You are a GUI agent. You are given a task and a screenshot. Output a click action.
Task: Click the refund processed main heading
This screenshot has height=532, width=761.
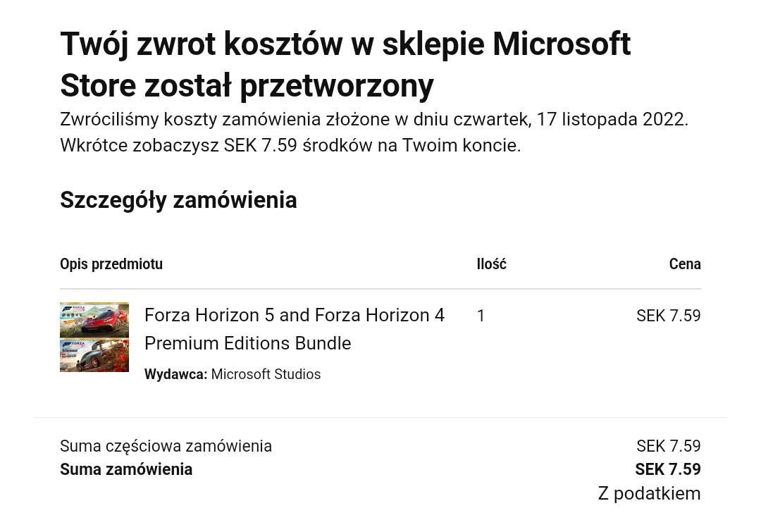pos(345,65)
